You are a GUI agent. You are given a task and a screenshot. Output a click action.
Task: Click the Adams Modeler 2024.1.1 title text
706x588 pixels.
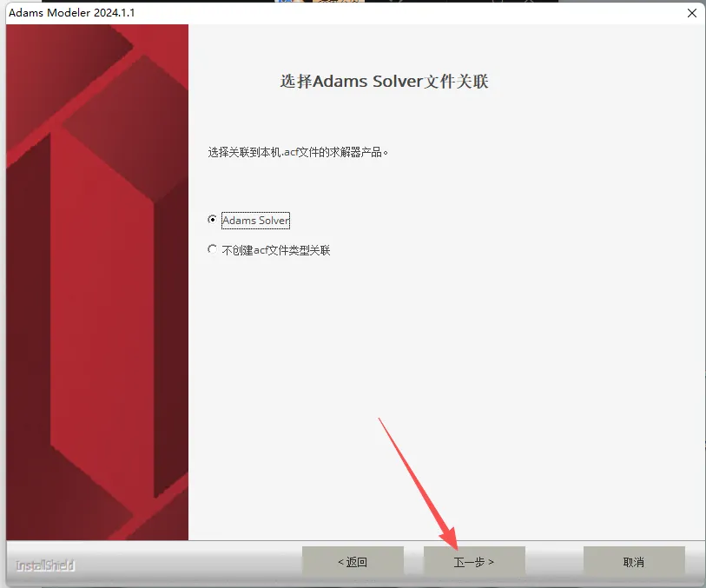pyautogui.click(x=71, y=13)
